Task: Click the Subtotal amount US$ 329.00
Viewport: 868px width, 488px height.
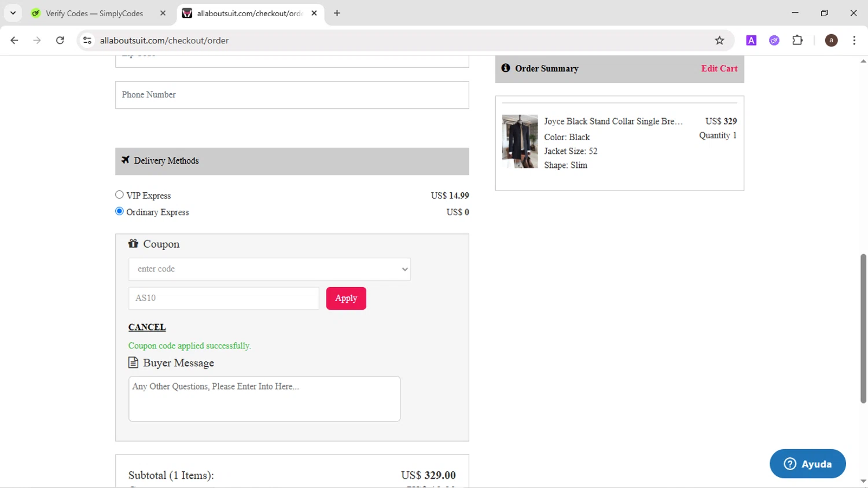Action: click(x=428, y=475)
